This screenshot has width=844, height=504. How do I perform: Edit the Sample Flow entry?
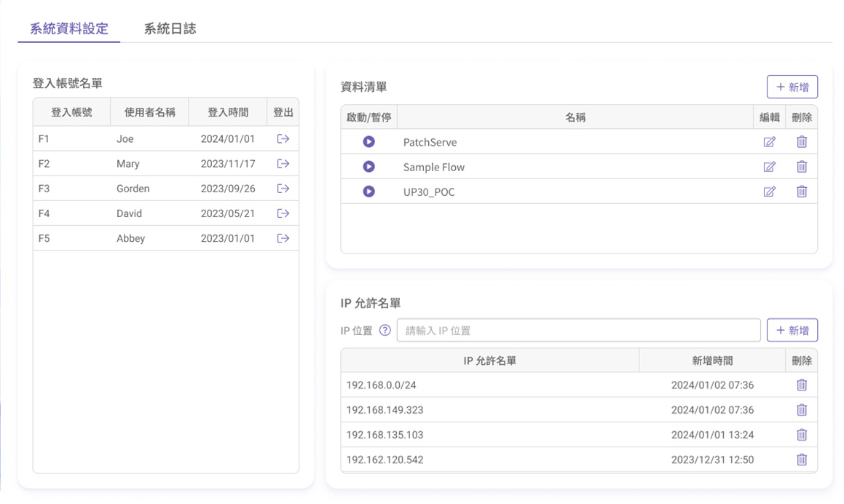tap(769, 167)
